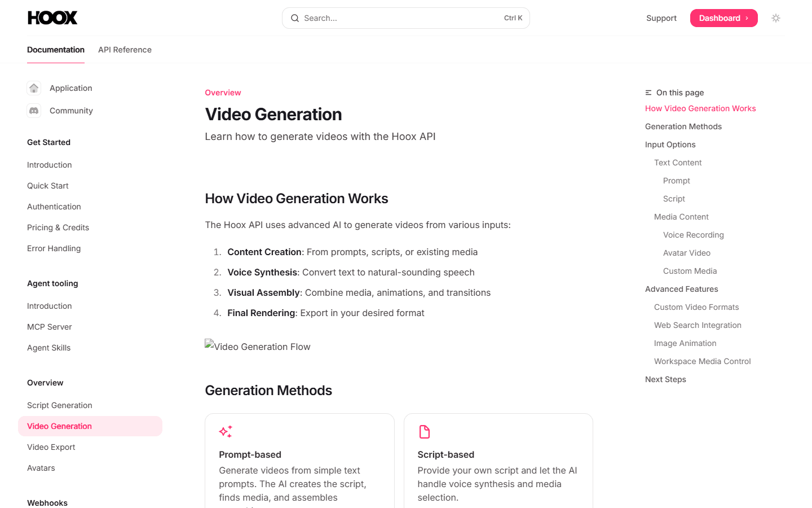This screenshot has height=508, width=812.
Task: Open the Video Export page
Action: pos(51,447)
